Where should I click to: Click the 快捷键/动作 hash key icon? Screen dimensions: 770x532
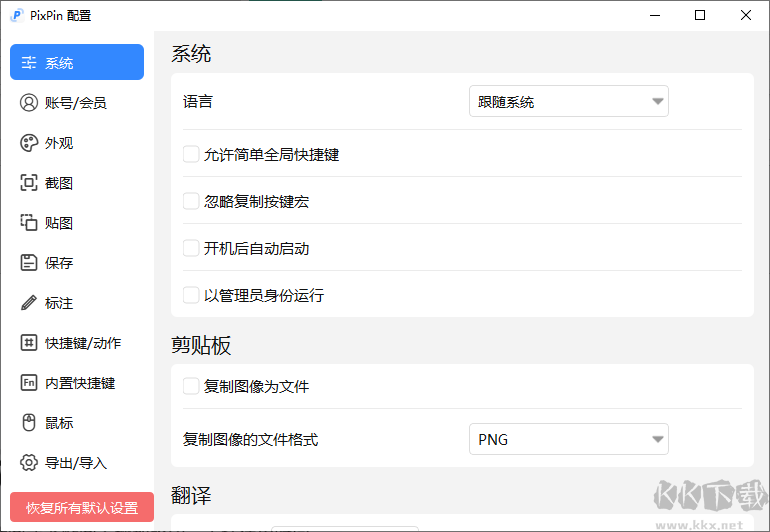(28, 342)
